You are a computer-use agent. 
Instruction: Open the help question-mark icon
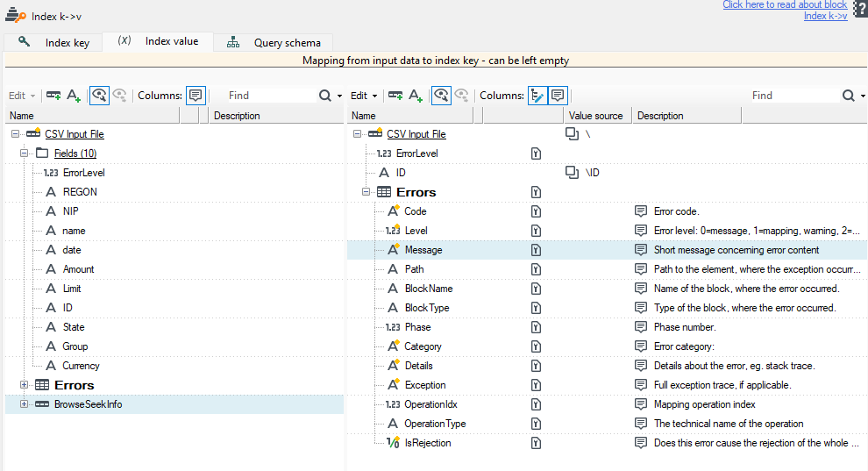pos(861,10)
